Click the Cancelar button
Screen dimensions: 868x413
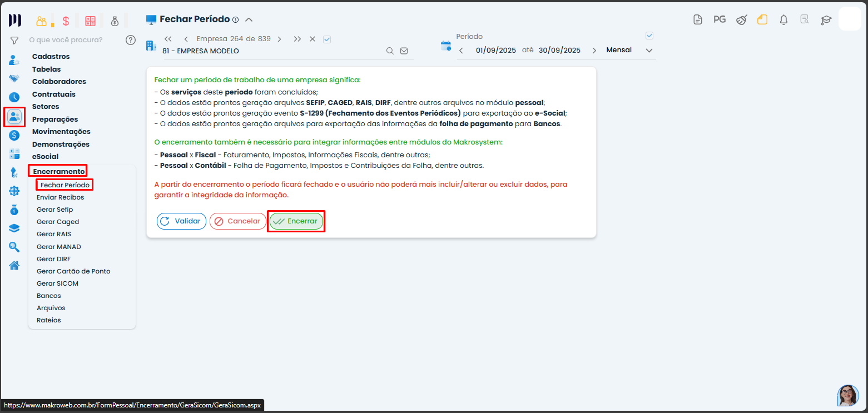click(238, 221)
